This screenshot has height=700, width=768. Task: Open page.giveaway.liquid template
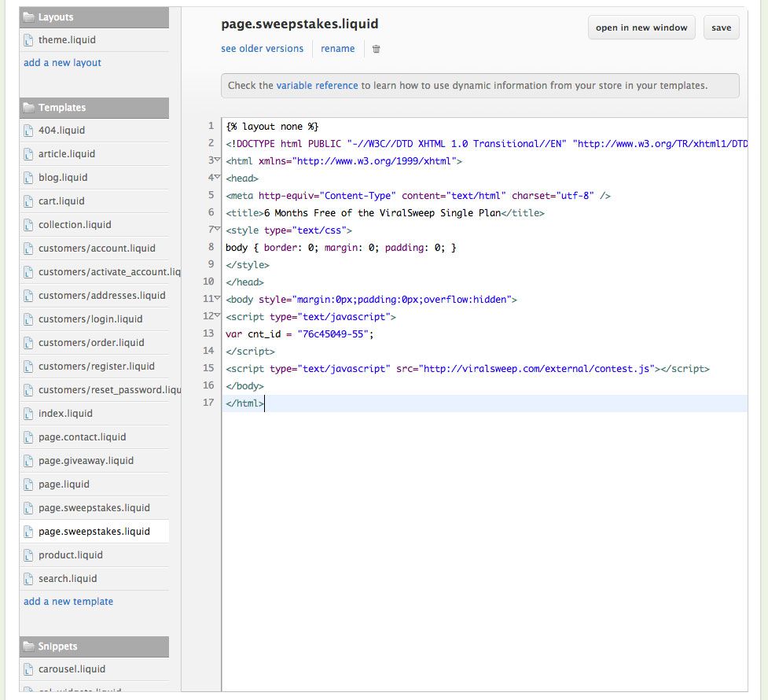[86, 461]
